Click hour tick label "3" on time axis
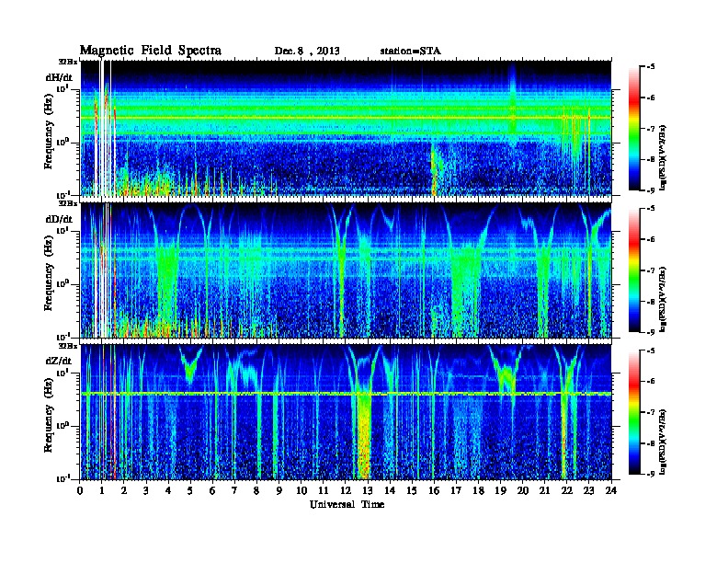Image resolution: width=728 pixels, height=563 pixels. pos(147,490)
